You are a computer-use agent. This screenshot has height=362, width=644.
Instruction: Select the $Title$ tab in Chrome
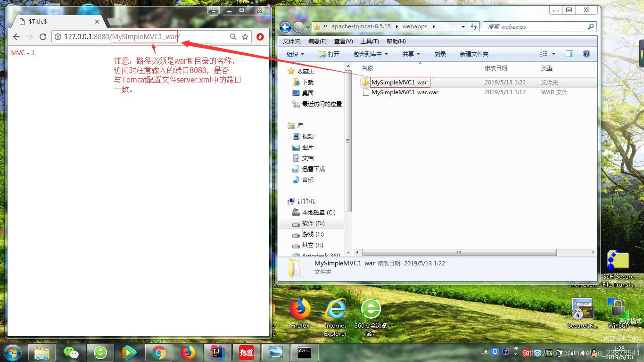(57, 22)
